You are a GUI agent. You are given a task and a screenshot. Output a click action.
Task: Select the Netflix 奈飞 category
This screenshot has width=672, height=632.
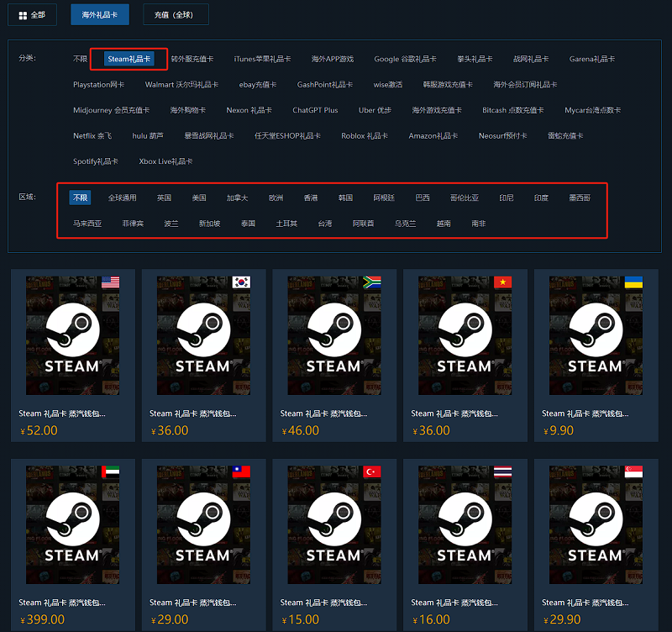[x=92, y=136]
